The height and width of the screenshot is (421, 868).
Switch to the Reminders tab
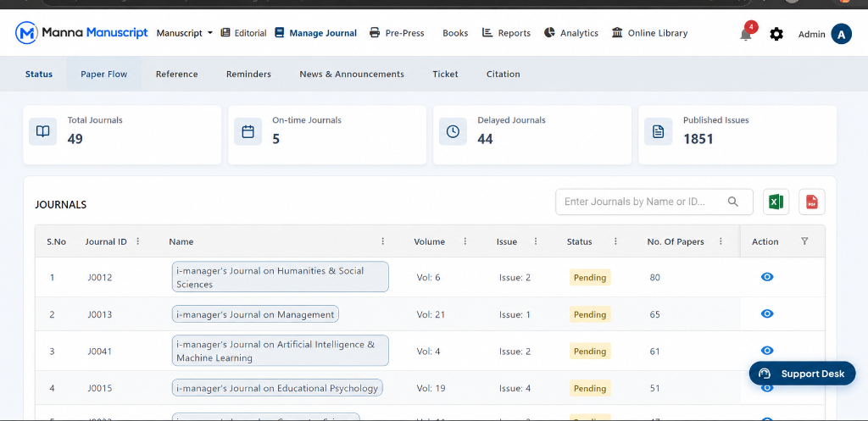point(248,75)
